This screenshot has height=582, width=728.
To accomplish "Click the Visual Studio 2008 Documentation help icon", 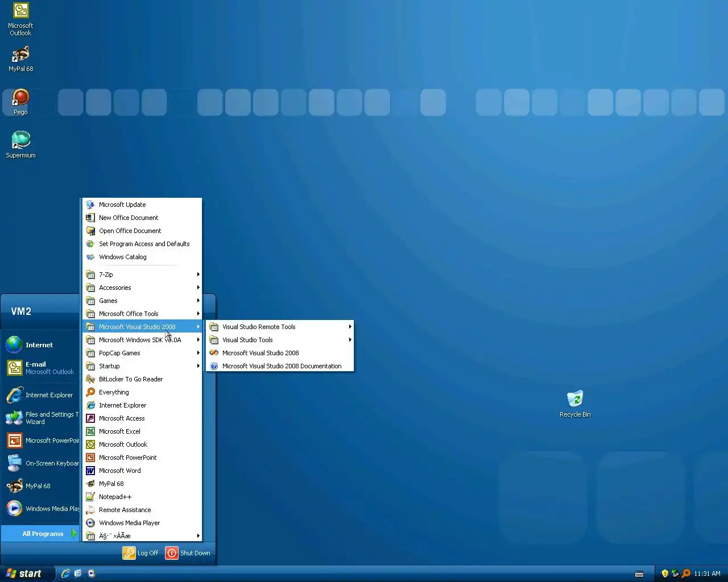I will (x=214, y=366).
